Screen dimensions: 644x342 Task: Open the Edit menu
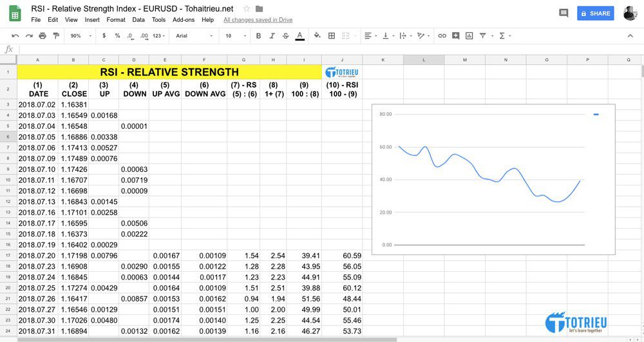pos(53,20)
